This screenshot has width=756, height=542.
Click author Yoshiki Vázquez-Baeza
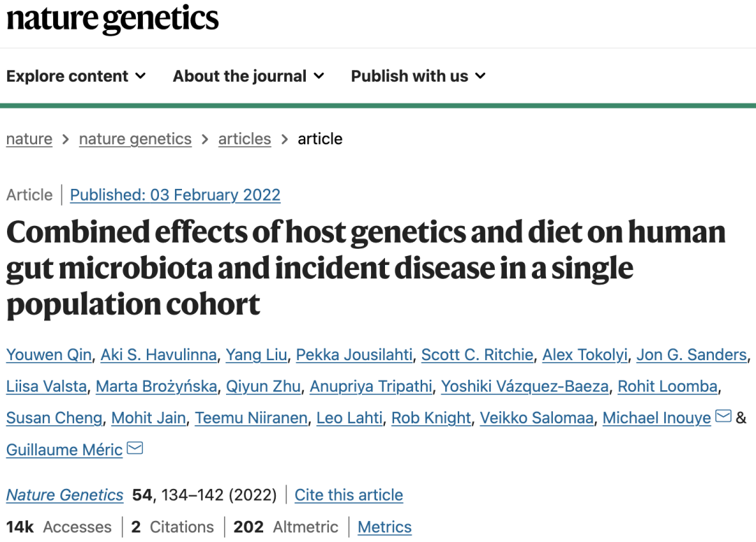coord(525,386)
